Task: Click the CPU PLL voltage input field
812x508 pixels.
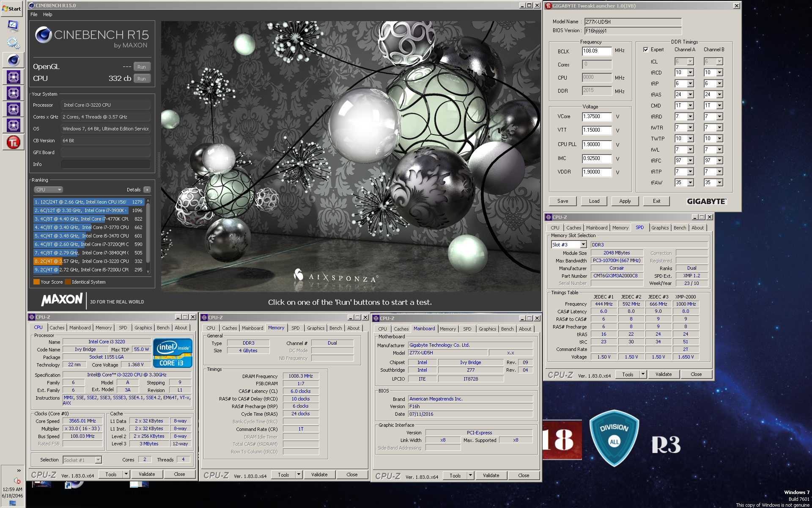Action: coord(597,144)
